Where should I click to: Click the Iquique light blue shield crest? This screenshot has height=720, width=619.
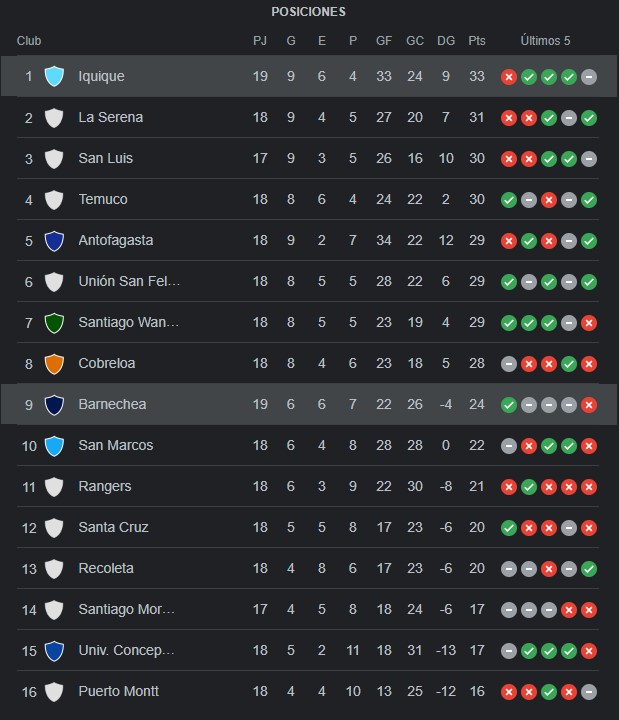[54, 76]
